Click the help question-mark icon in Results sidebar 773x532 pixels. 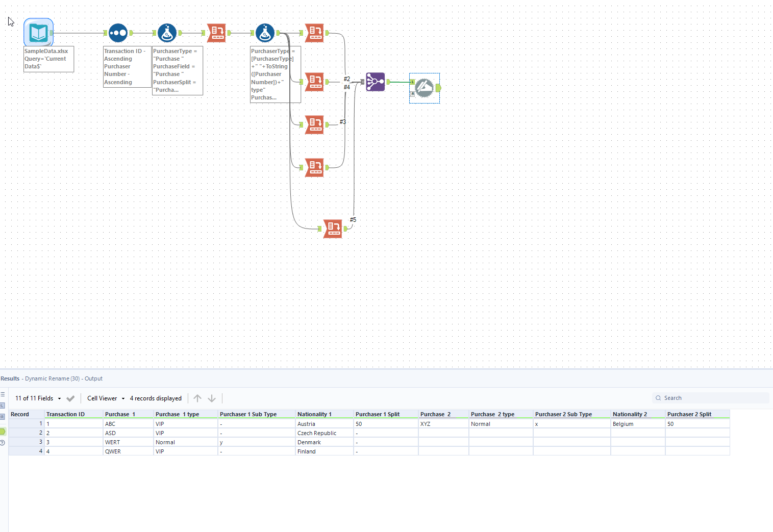(3, 443)
